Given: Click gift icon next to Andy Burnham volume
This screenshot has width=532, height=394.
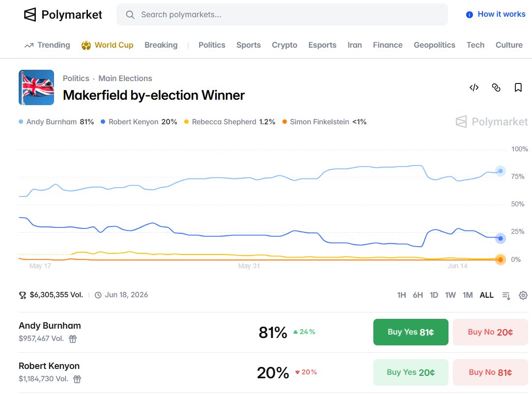Looking at the screenshot, I should pyautogui.click(x=73, y=338).
